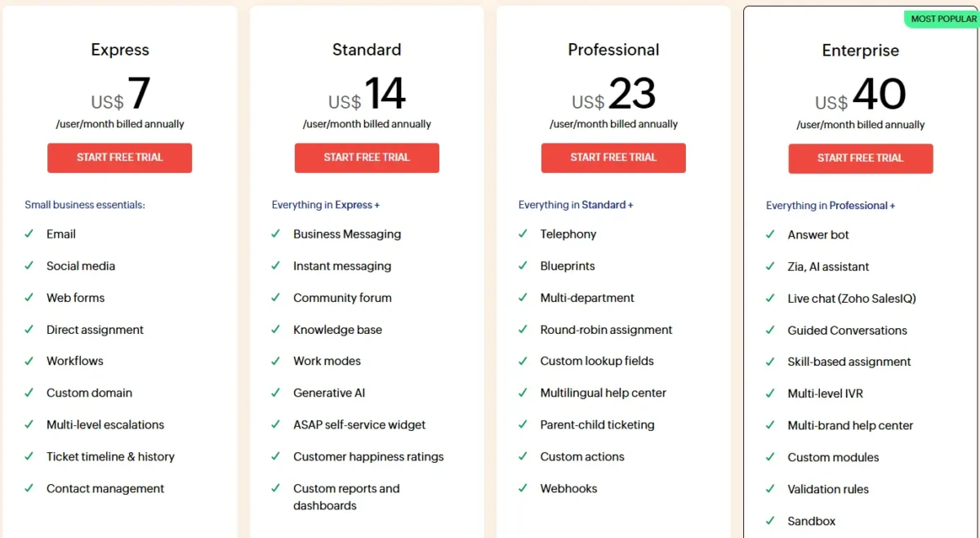Click the checkmark next to Contact management
Viewport: 980px width, 538px height.
[29, 488]
